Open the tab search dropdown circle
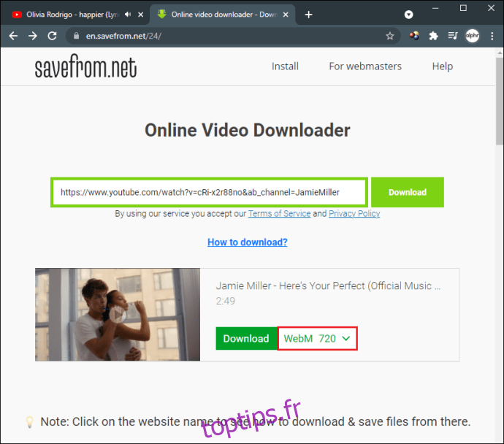Screen dimensions: 504x444 coord(408,15)
